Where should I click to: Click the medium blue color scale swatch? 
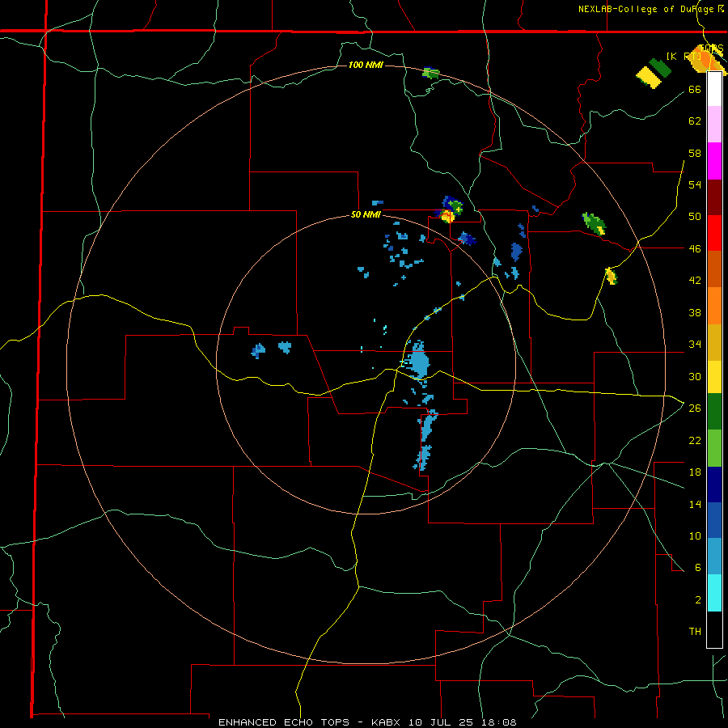[714, 520]
